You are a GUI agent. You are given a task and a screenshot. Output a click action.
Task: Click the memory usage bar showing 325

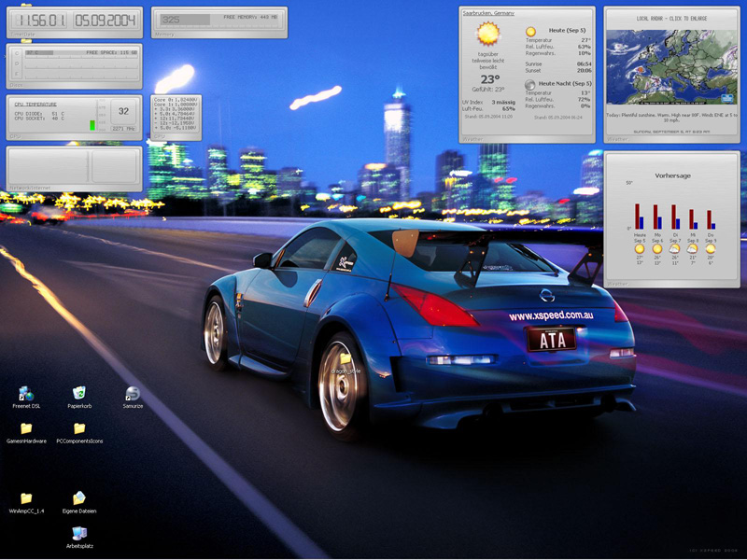pos(185,20)
